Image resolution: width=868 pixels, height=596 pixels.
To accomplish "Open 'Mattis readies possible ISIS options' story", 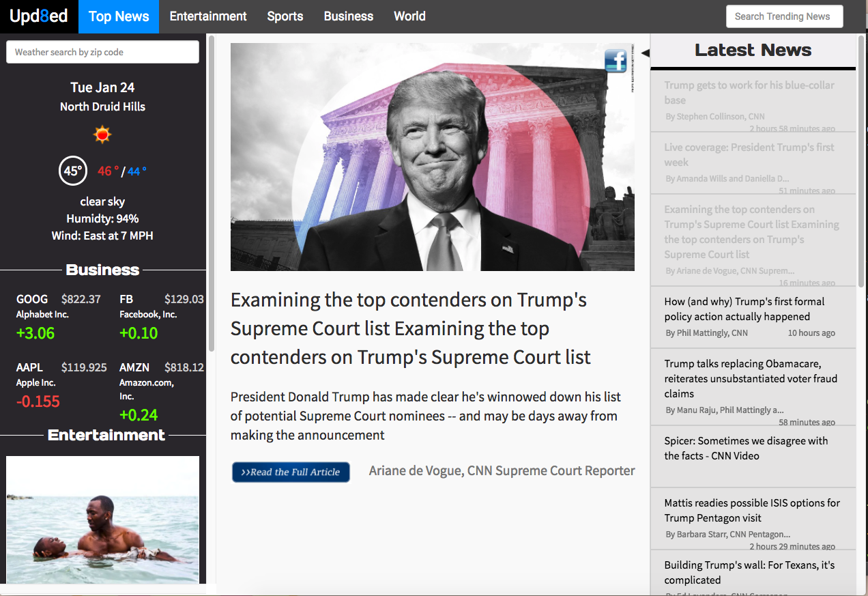I will pos(753,518).
